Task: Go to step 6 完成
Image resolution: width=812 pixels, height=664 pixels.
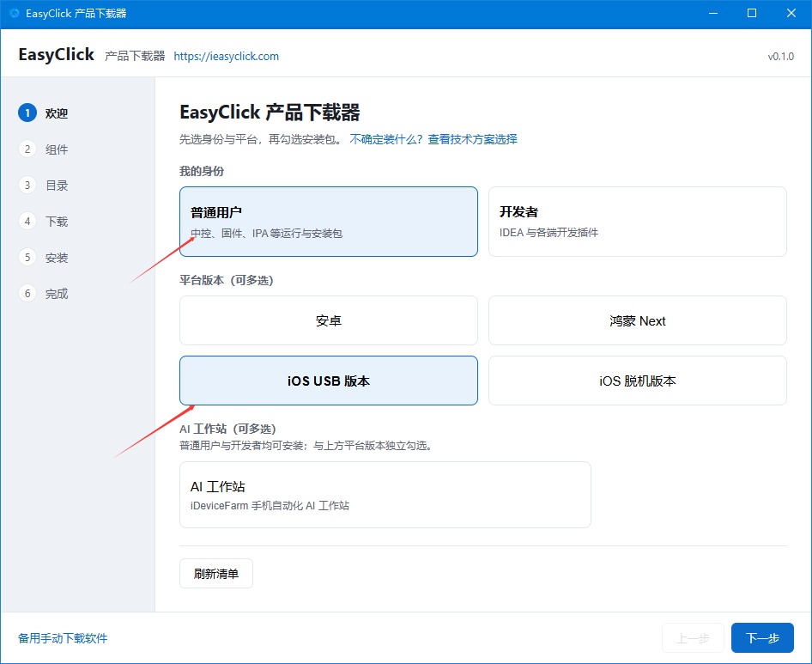Action: [44, 294]
